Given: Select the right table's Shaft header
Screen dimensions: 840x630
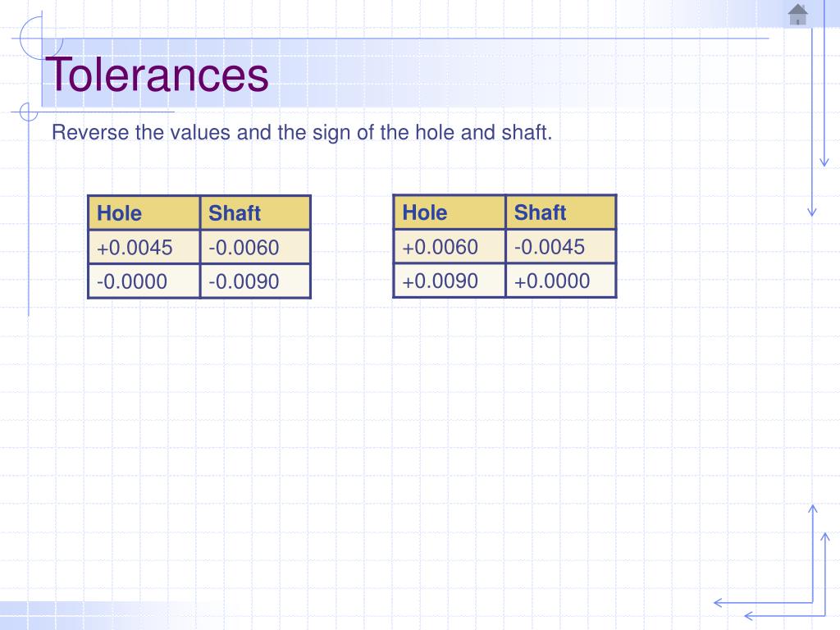Looking at the screenshot, I should tap(560, 212).
